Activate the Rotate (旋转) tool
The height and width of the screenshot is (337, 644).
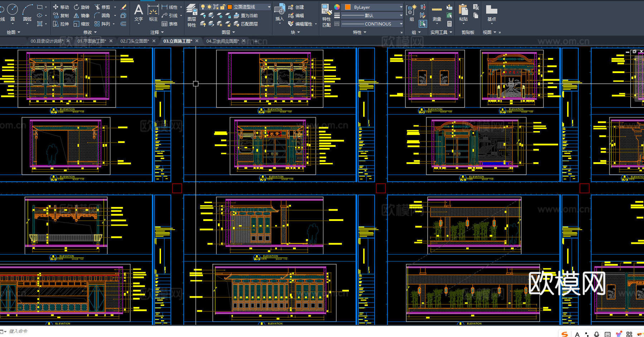click(x=82, y=7)
